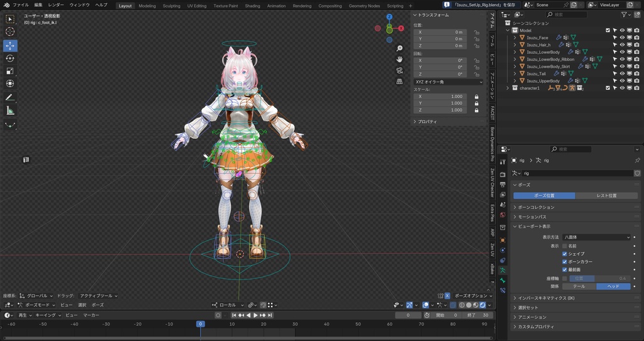Switch orthographic/perspective grid icon

pyautogui.click(x=399, y=82)
